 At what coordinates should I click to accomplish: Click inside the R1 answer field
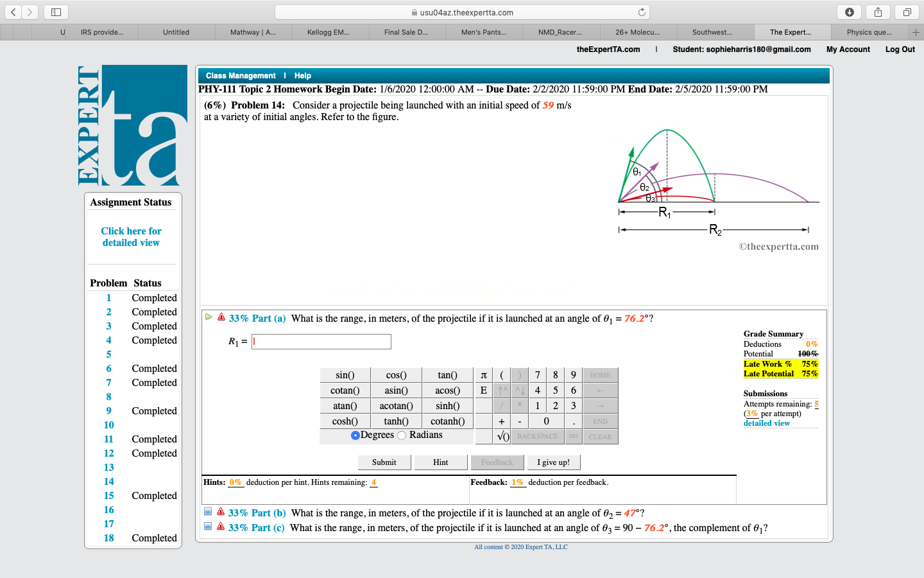tap(321, 341)
